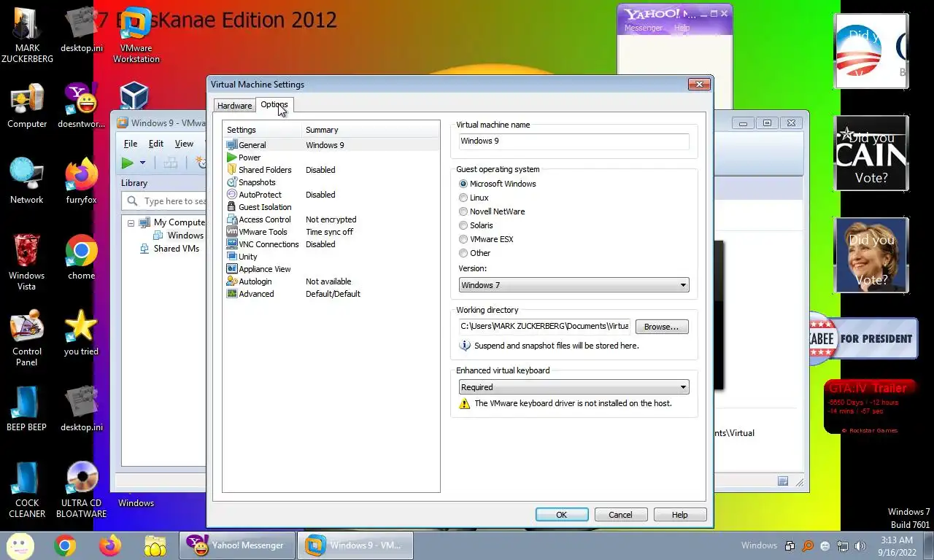Click the Summary column header
This screenshot has height=560, width=934.
click(x=370, y=130)
